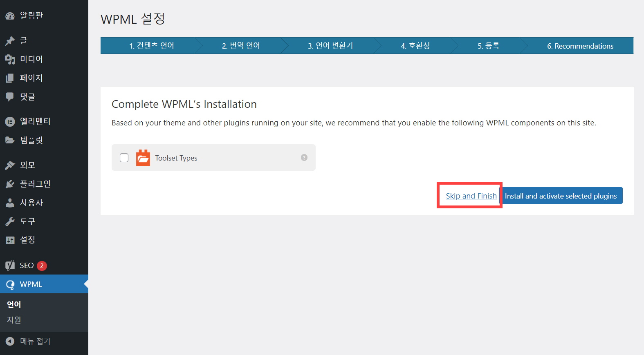The width and height of the screenshot is (644, 355).
Task: Click the 템플릿 folder icon
Action: tap(10, 140)
